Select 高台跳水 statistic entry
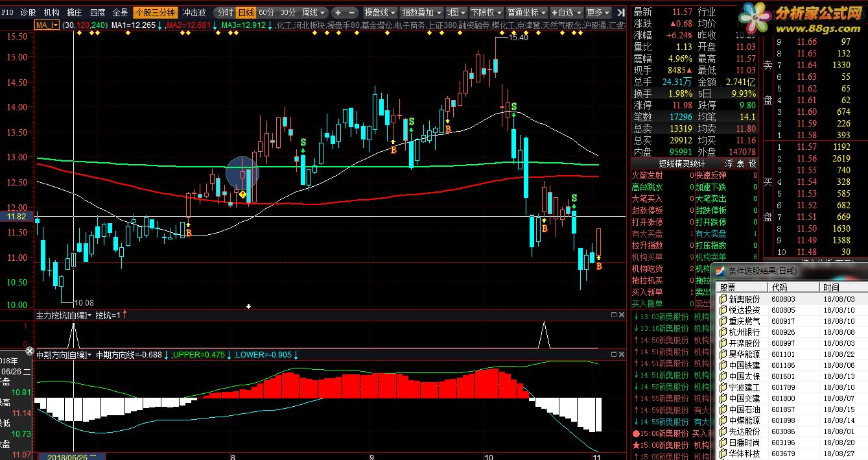Screen dimensions: 868x460 coord(647,187)
